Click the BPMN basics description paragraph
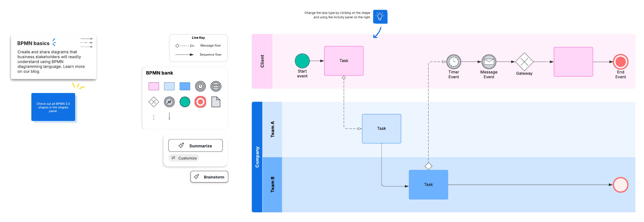This screenshot has width=644, height=222. click(51, 62)
